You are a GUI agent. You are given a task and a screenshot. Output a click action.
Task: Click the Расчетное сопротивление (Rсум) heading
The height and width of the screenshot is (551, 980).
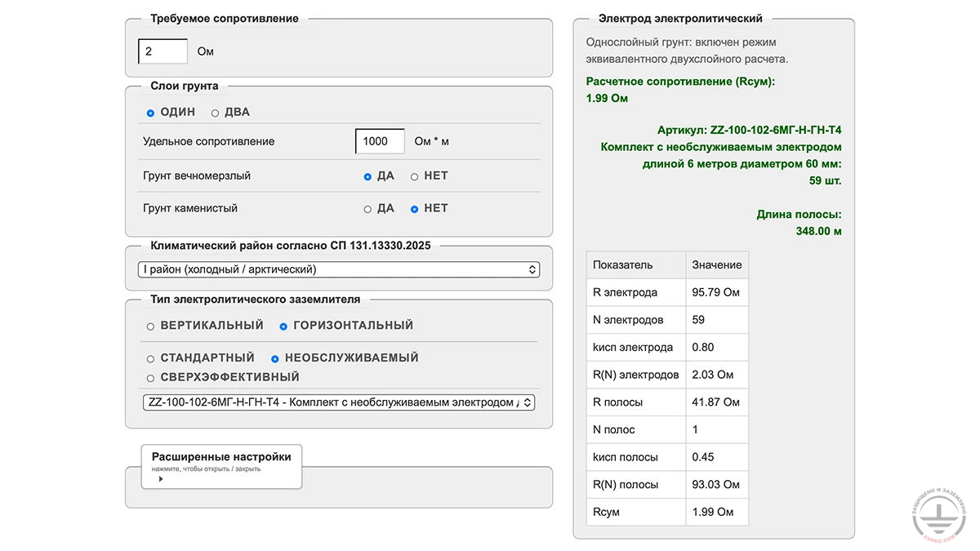click(x=680, y=82)
